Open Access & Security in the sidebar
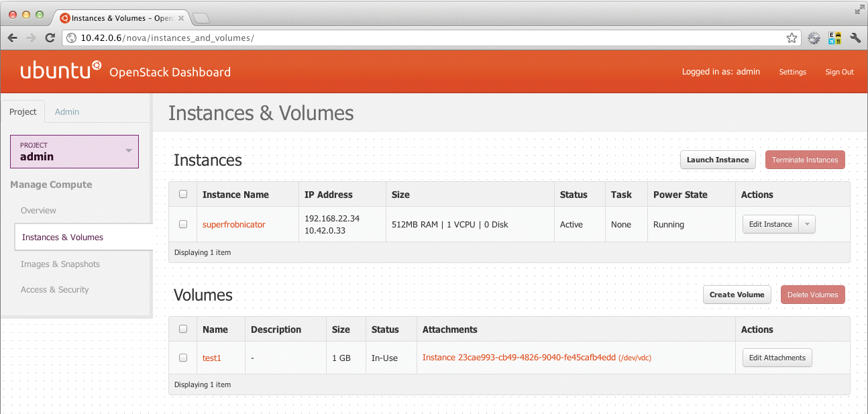 pos(54,290)
